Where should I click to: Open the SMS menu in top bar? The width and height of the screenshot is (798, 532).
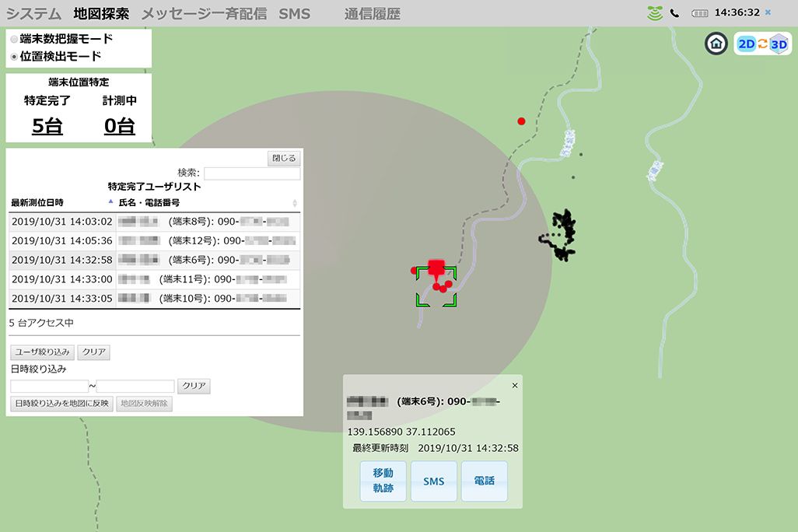294,14
